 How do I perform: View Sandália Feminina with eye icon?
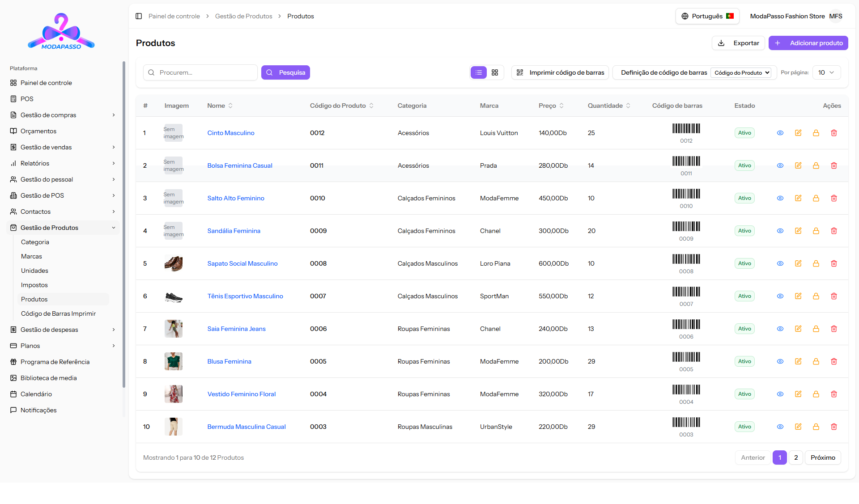pyautogui.click(x=780, y=231)
